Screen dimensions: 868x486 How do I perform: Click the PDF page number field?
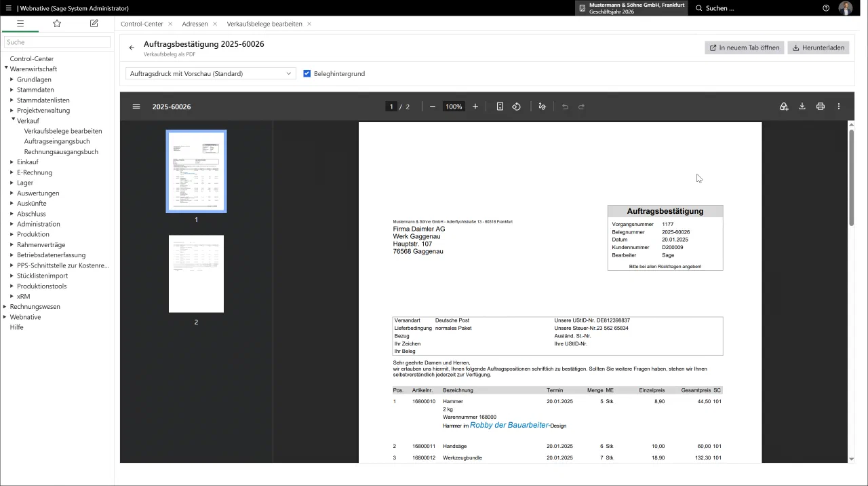tap(391, 107)
